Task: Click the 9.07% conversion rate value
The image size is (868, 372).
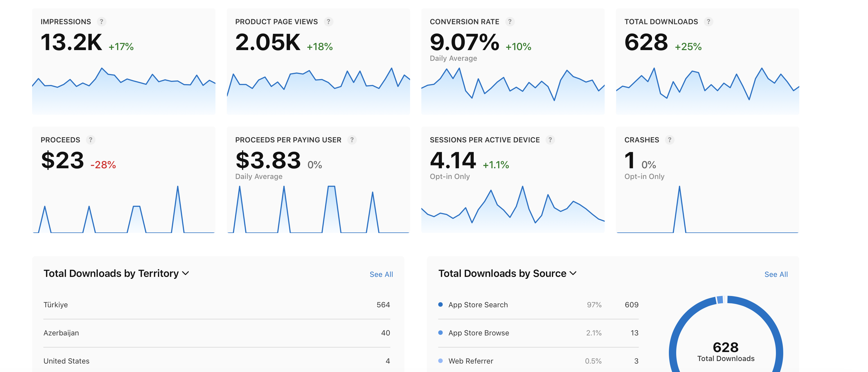Action: point(464,42)
